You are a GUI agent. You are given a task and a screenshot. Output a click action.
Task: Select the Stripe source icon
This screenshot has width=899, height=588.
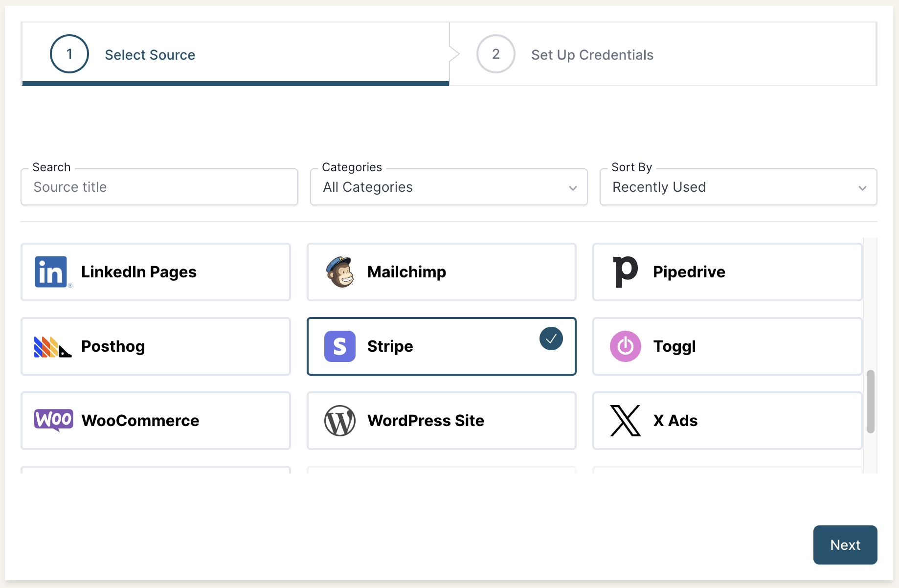pyautogui.click(x=339, y=346)
